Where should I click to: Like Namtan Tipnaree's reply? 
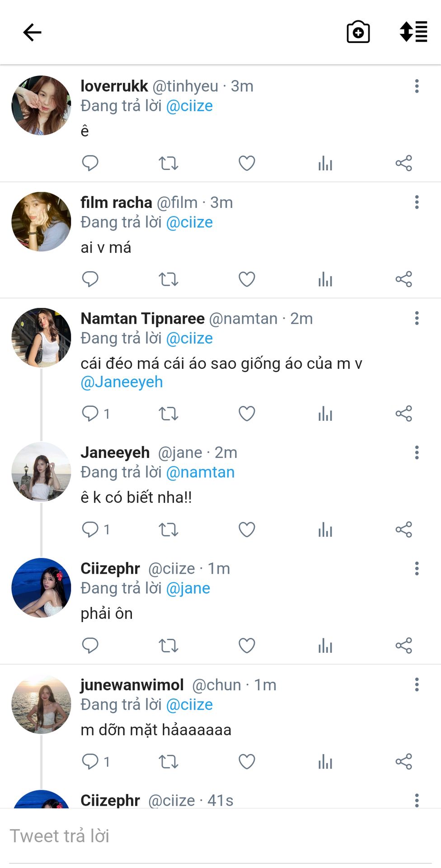247,414
